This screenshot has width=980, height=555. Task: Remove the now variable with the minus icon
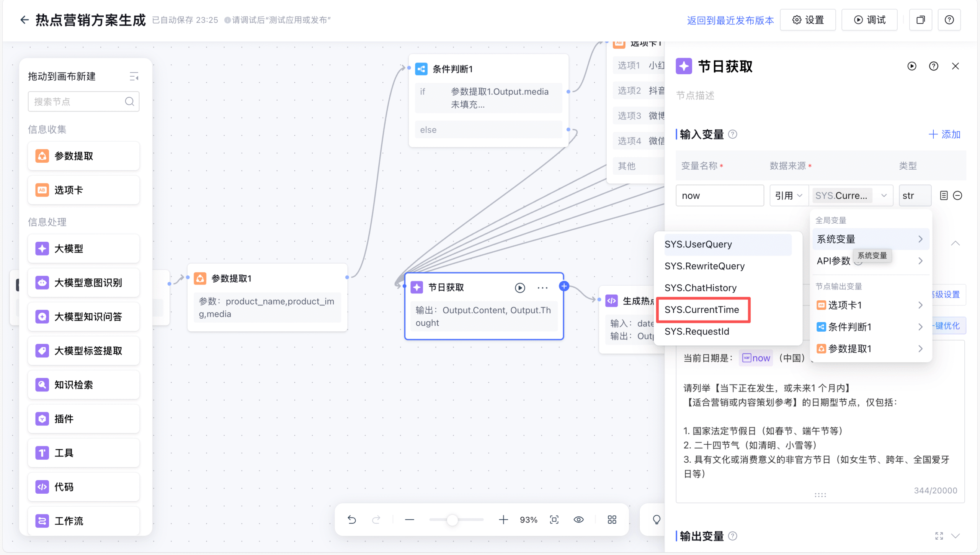tap(957, 196)
